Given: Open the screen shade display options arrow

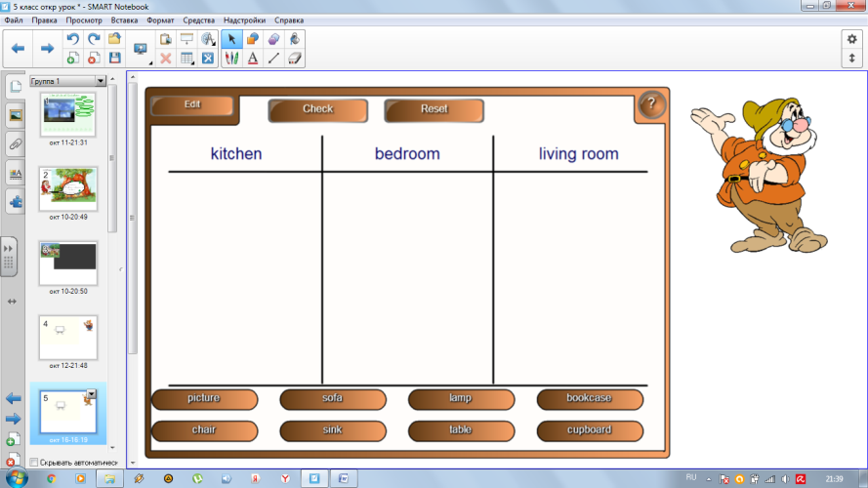Looking at the screenshot, I should [150, 63].
